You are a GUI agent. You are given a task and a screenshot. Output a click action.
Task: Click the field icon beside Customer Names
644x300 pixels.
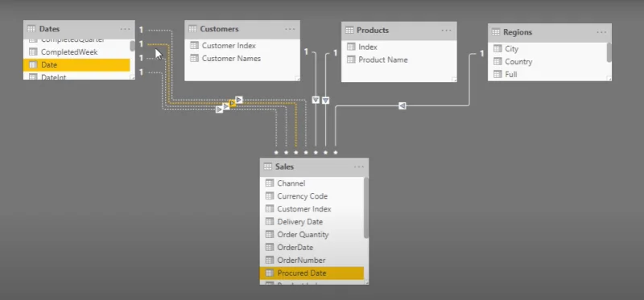194,58
